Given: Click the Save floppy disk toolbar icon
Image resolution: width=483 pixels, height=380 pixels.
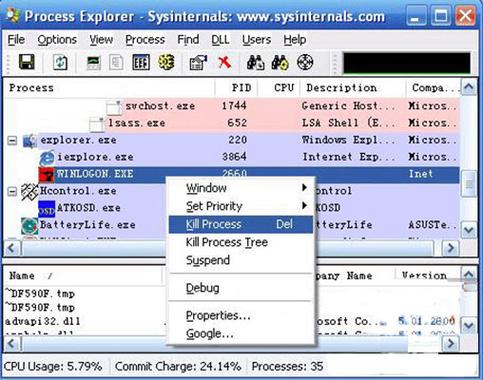Looking at the screenshot, I should [27, 62].
